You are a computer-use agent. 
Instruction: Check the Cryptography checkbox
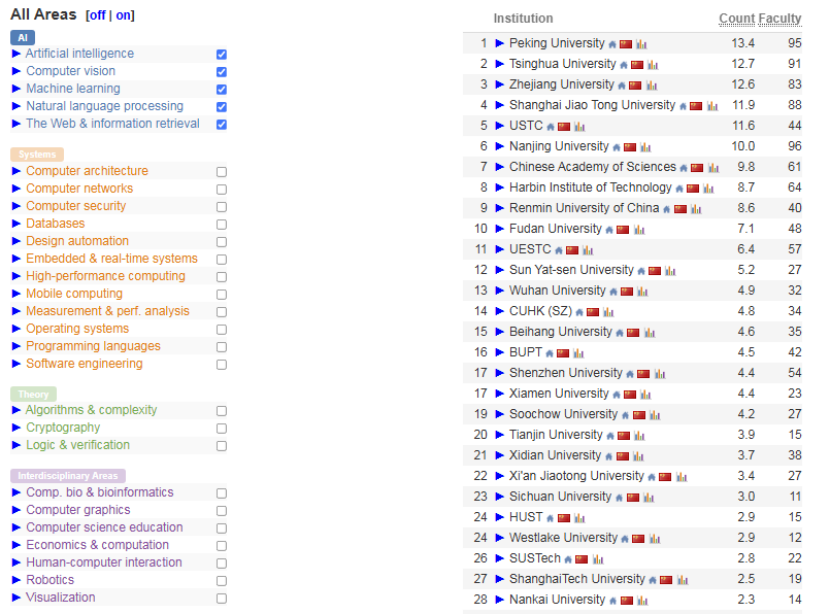pyautogui.click(x=221, y=429)
